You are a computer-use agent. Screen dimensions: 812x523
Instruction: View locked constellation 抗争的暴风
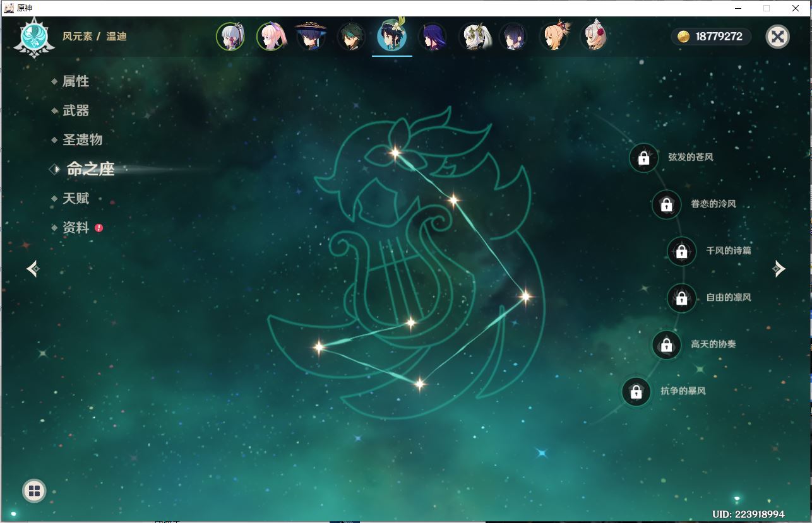pyautogui.click(x=636, y=392)
